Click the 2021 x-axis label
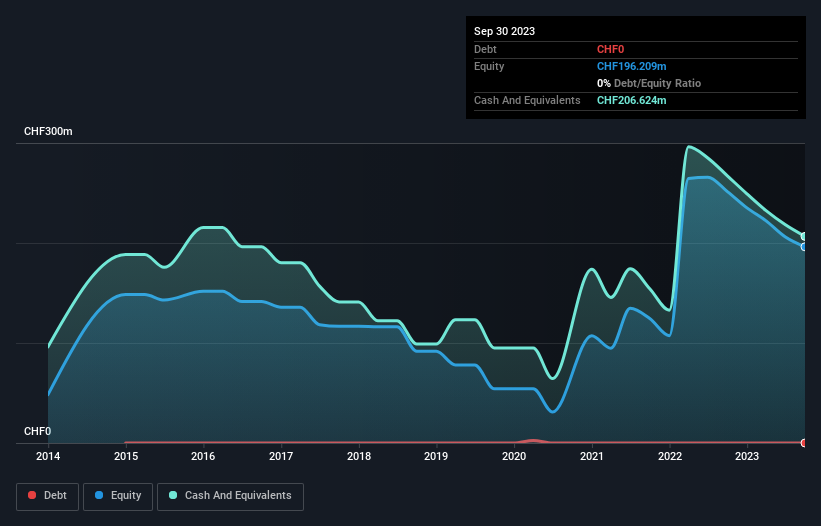The image size is (821, 526). pyautogui.click(x=592, y=456)
